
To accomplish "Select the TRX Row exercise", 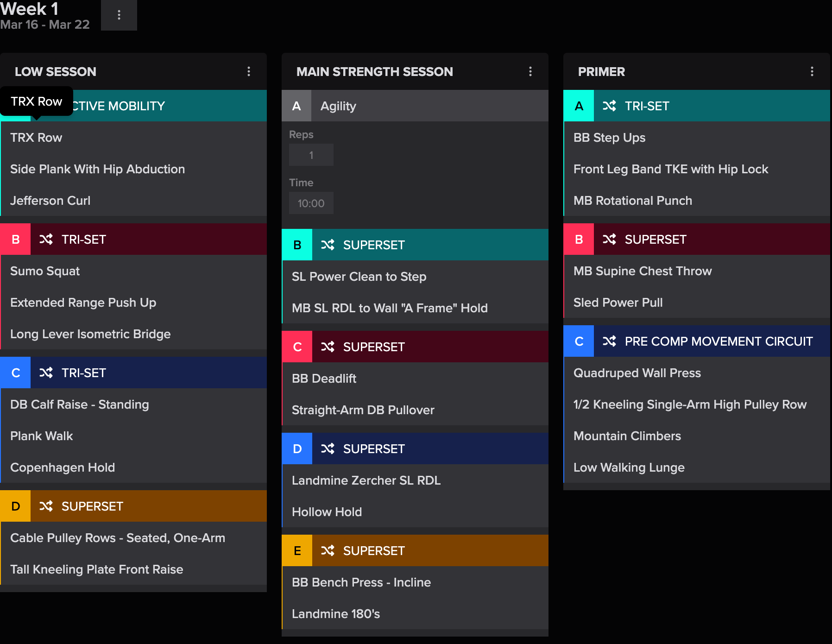I will coord(133,137).
